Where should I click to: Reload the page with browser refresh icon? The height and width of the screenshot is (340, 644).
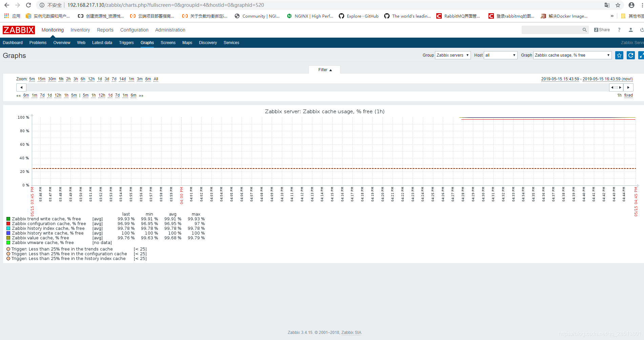coord(28,5)
